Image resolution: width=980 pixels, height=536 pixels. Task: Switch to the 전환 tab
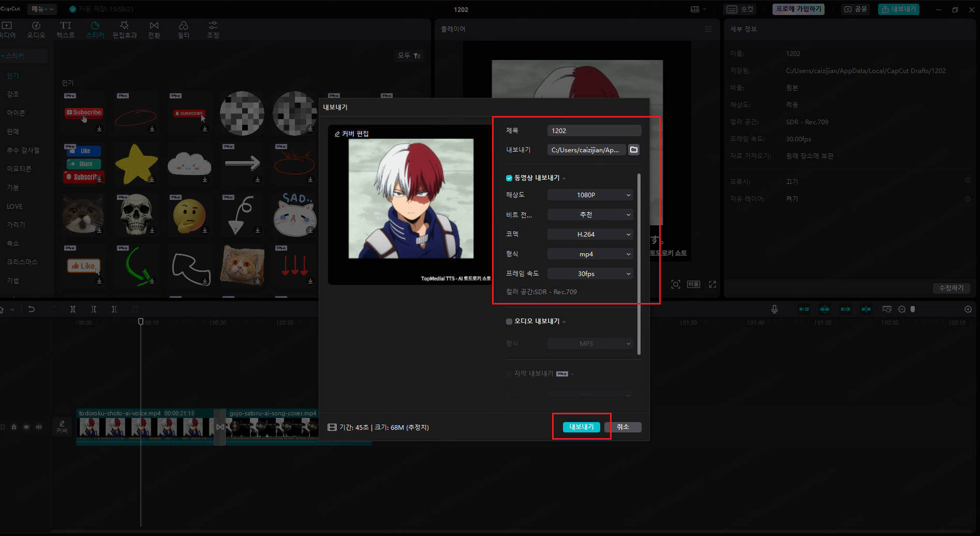pos(154,30)
